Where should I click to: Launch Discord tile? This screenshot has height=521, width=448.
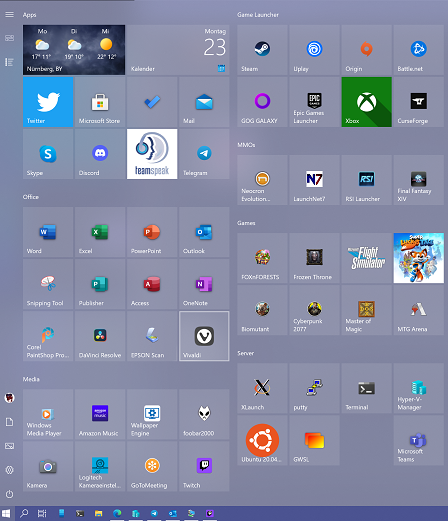pyautogui.click(x=100, y=154)
